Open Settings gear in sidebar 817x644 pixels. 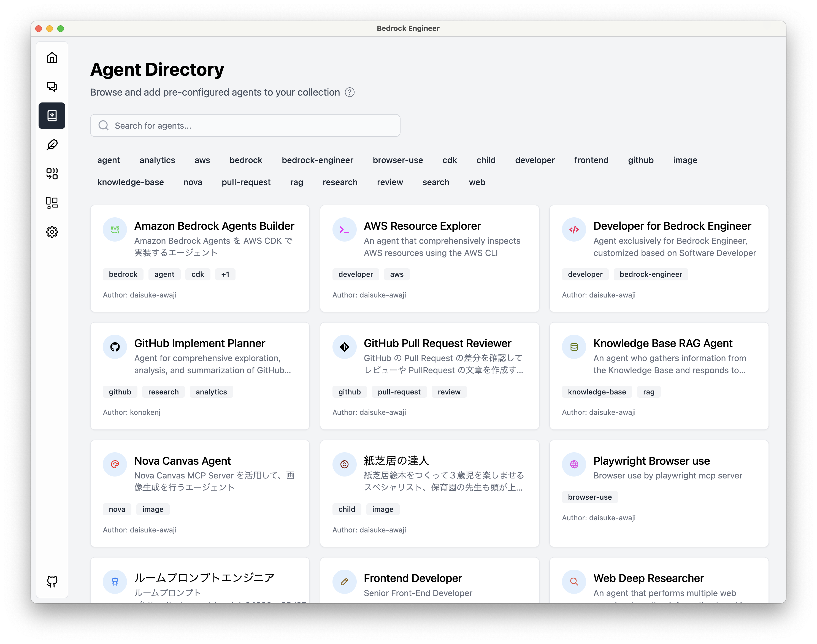coord(52,232)
